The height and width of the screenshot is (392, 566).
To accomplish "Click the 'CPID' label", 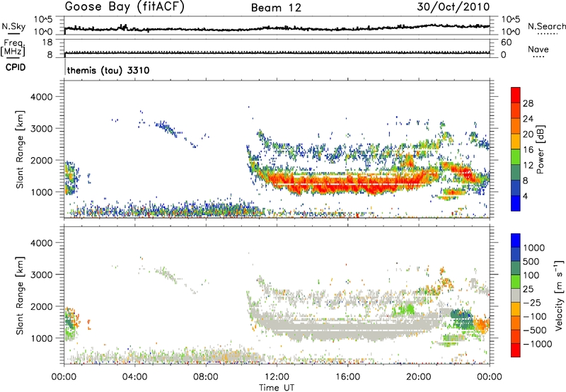I will pos(16,67).
